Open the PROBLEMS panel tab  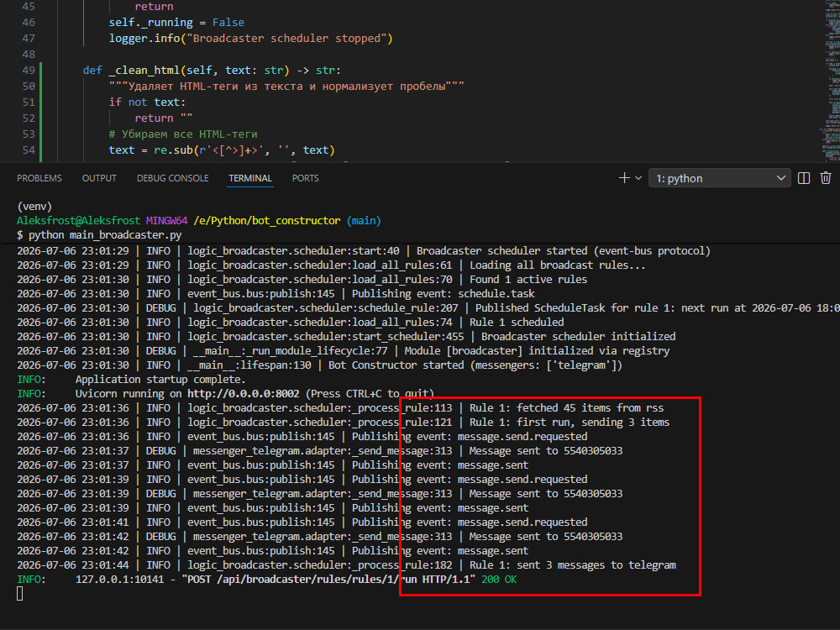click(x=39, y=178)
